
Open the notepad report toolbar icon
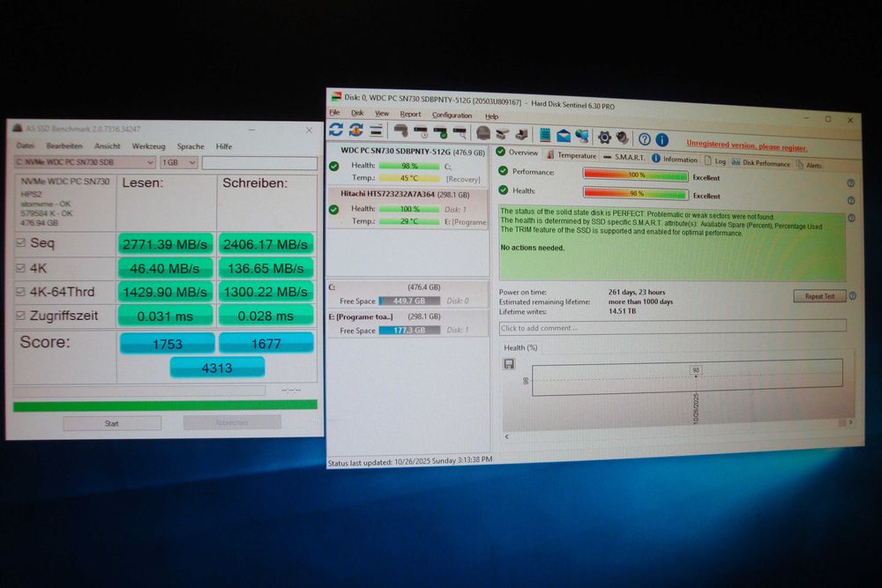[545, 135]
